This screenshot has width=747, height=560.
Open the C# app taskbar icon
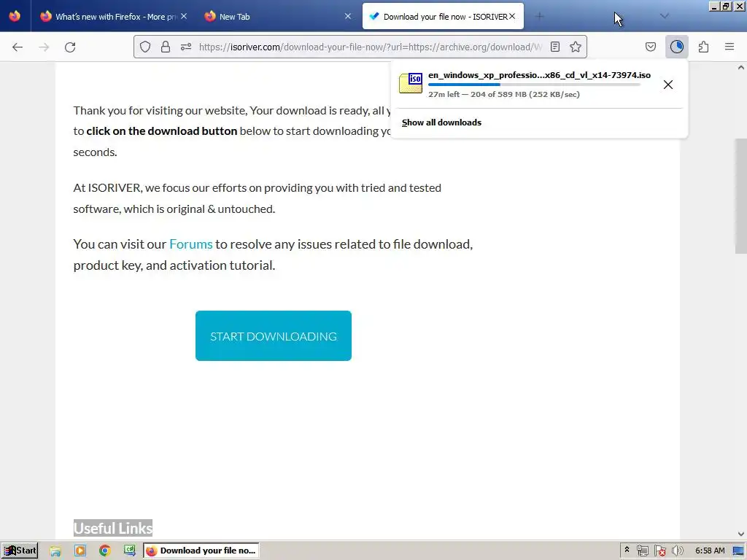130,551
